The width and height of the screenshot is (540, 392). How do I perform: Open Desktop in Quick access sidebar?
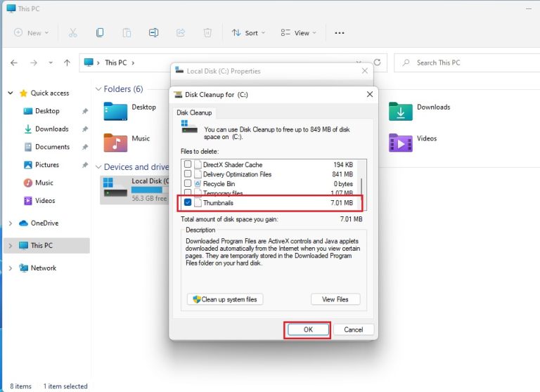click(x=47, y=111)
